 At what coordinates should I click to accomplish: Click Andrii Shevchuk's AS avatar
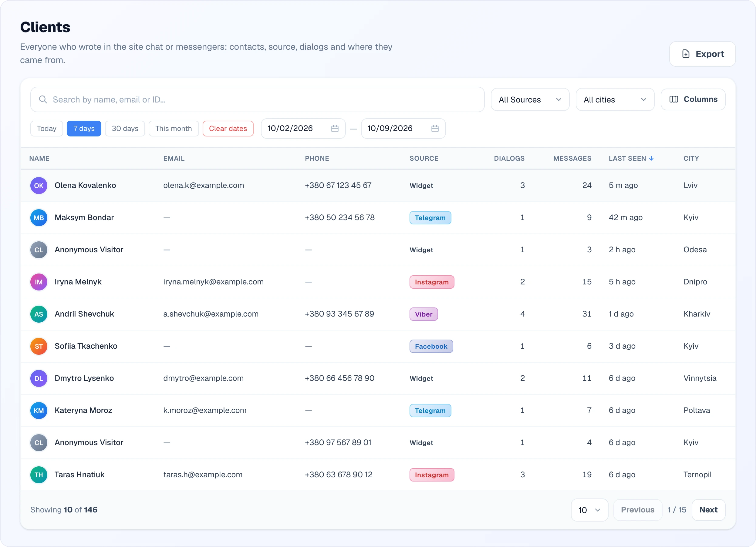tap(39, 314)
